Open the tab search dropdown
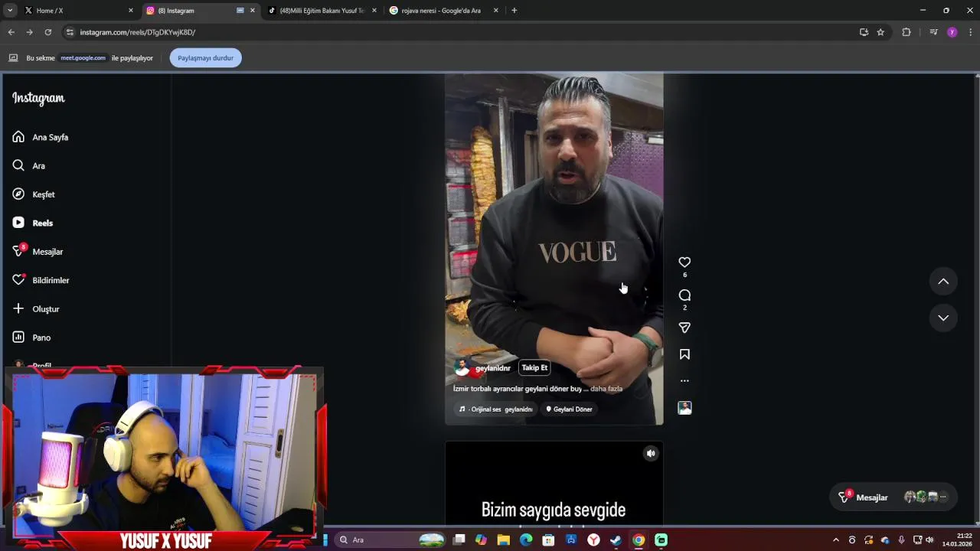The height and width of the screenshot is (551, 980). 9,11
